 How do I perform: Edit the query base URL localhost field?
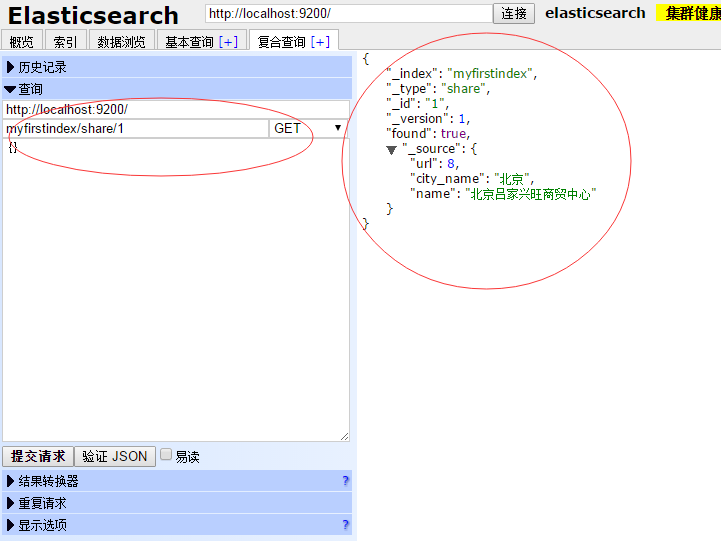[176, 109]
